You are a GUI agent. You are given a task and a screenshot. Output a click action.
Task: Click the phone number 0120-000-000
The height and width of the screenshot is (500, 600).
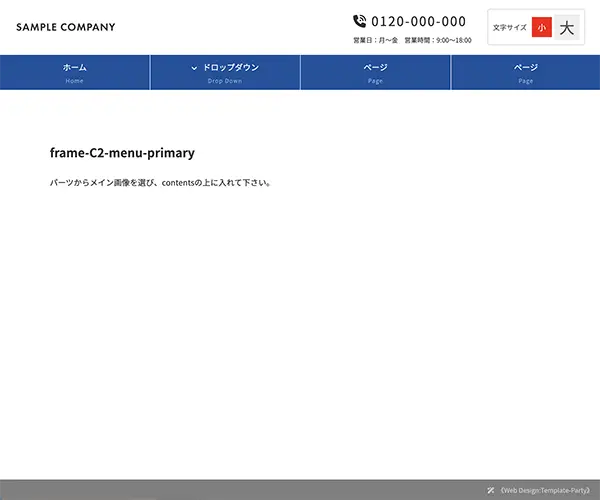tap(418, 21)
